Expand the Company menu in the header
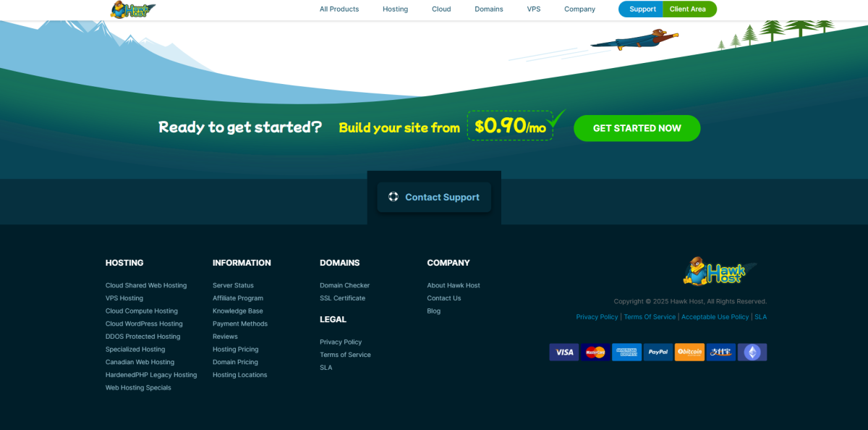The height and width of the screenshot is (430, 868). pyautogui.click(x=579, y=9)
